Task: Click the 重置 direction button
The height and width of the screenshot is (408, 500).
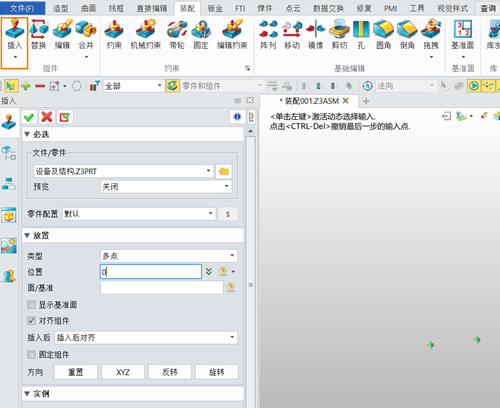Action: 76,372
